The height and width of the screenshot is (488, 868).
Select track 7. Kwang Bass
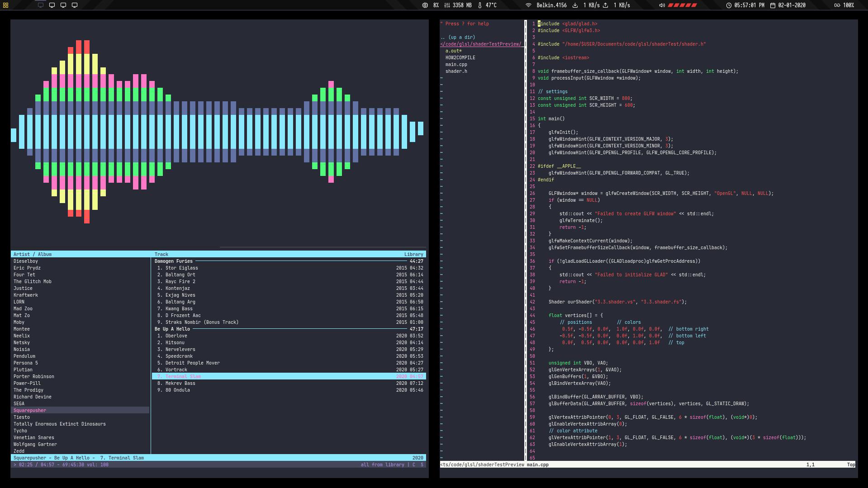(x=289, y=308)
